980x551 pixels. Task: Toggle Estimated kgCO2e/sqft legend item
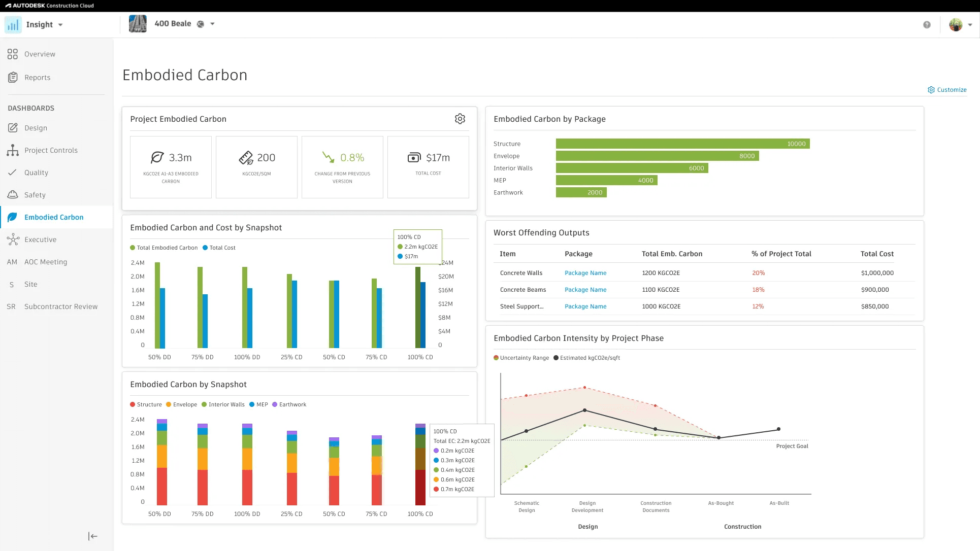586,358
